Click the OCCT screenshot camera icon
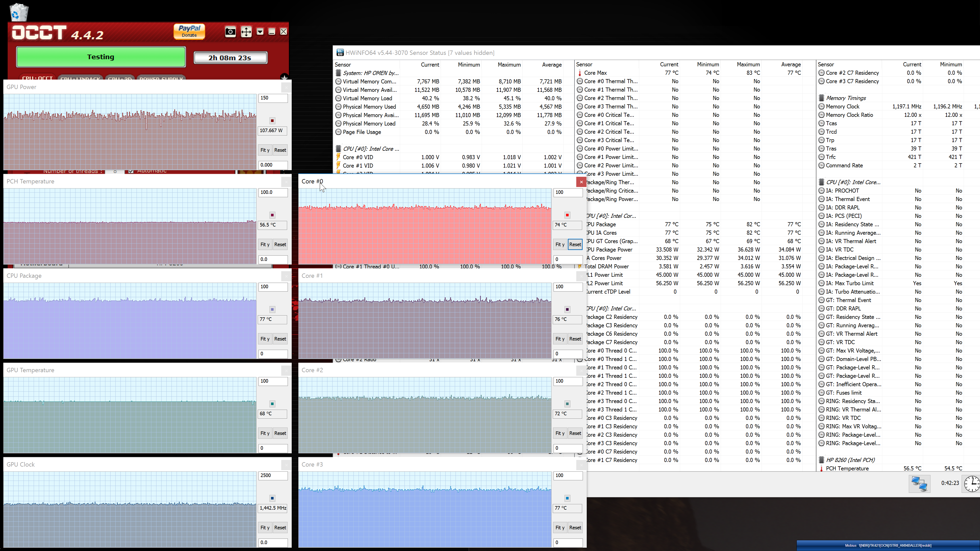 (230, 32)
